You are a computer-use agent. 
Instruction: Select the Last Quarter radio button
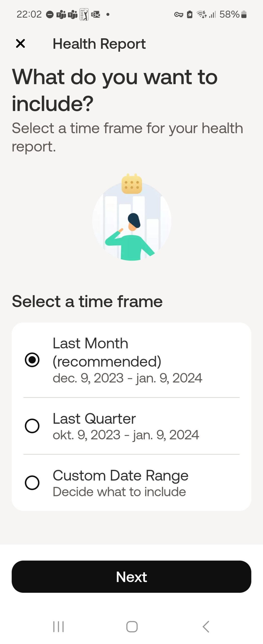click(x=32, y=426)
